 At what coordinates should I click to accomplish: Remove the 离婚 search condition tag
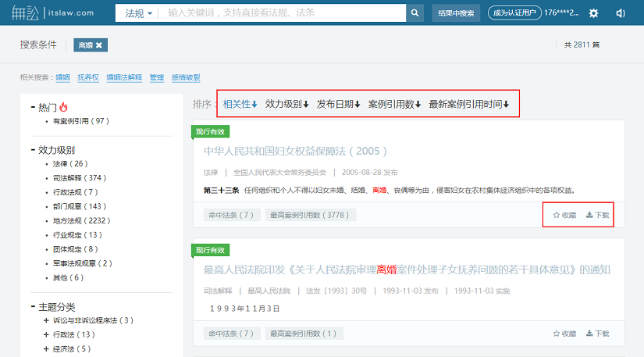click(x=100, y=45)
